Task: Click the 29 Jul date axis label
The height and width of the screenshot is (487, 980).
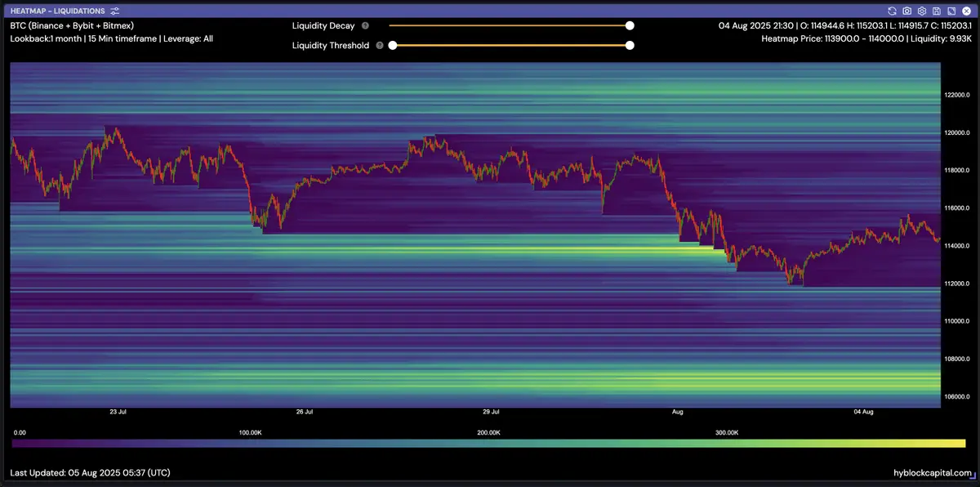Action: (491, 412)
